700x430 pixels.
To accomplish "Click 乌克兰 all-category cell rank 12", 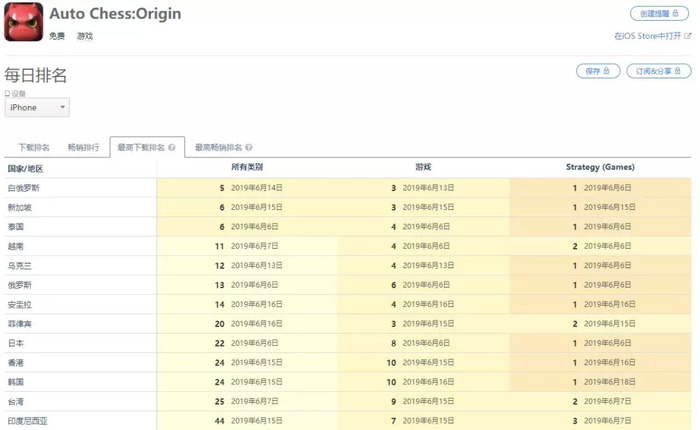I will [x=247, y=266].
